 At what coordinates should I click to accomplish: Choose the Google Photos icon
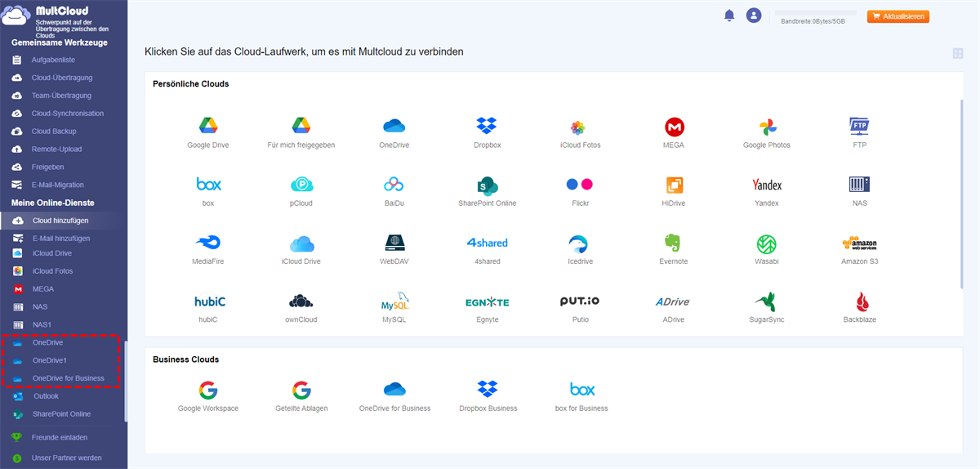(x=767, y=127)
